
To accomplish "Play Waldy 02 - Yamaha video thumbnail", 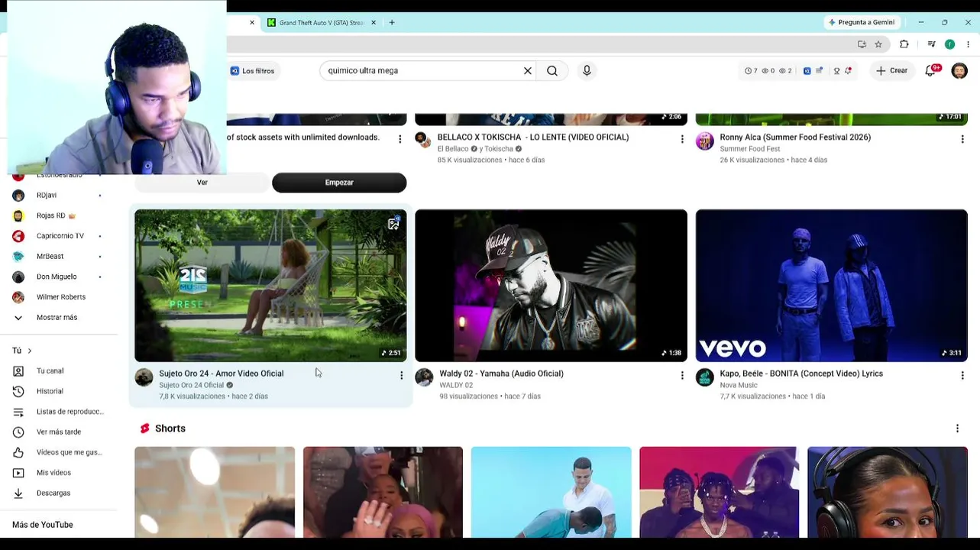I will (551, 285).
